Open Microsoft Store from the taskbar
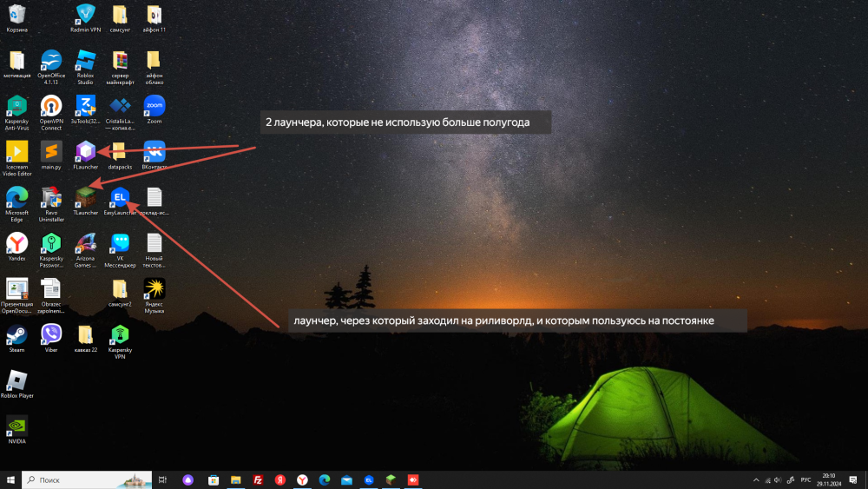 [214, 479]
